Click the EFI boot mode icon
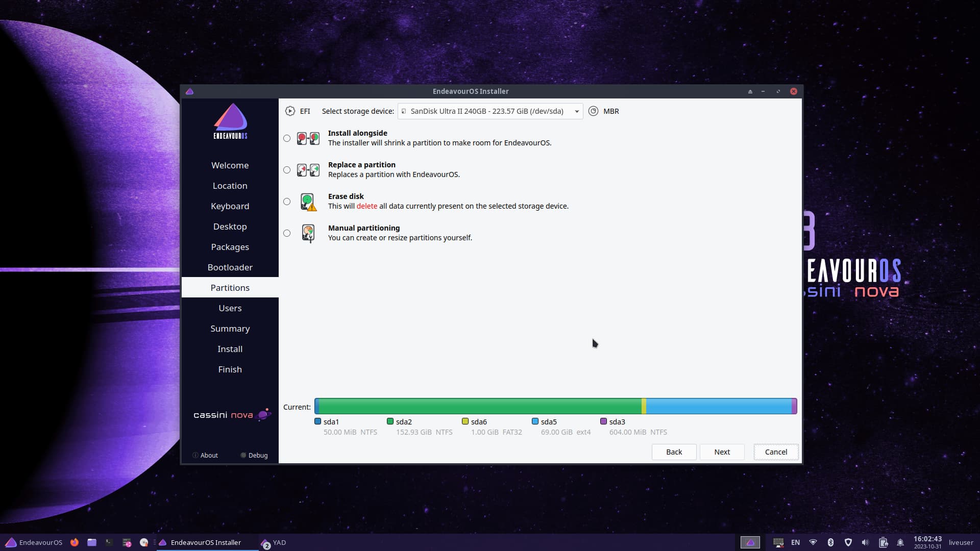 290,111
